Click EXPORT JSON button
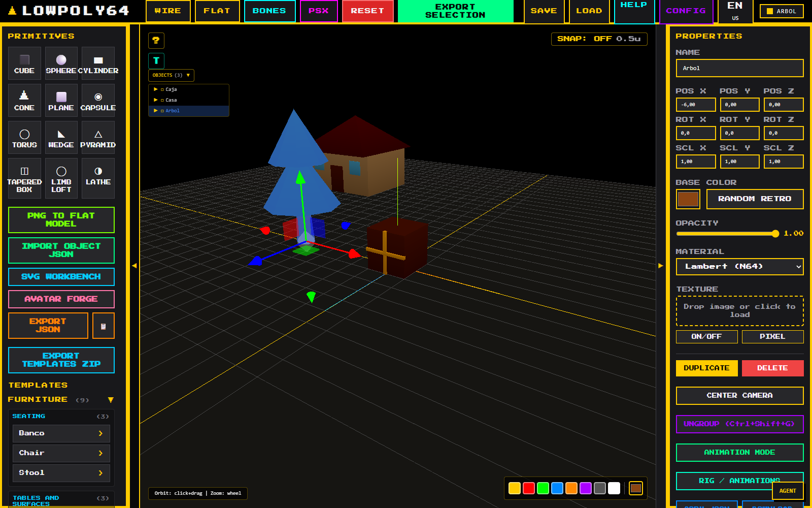 48,326
